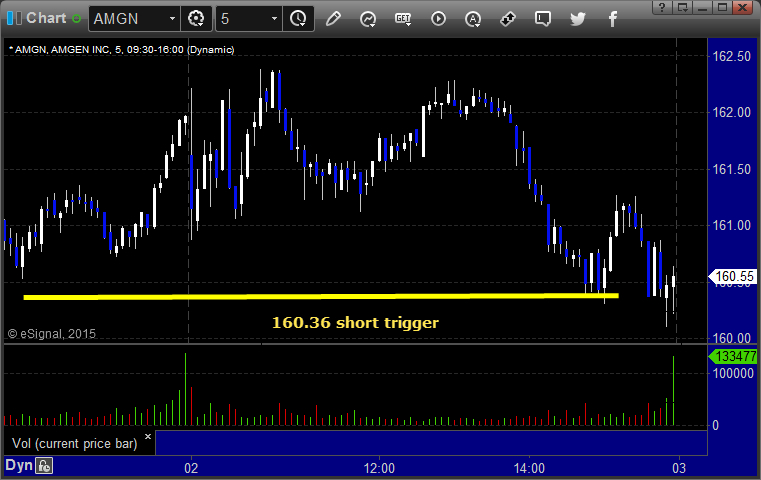Click the 160.00 price axis label

731,337
